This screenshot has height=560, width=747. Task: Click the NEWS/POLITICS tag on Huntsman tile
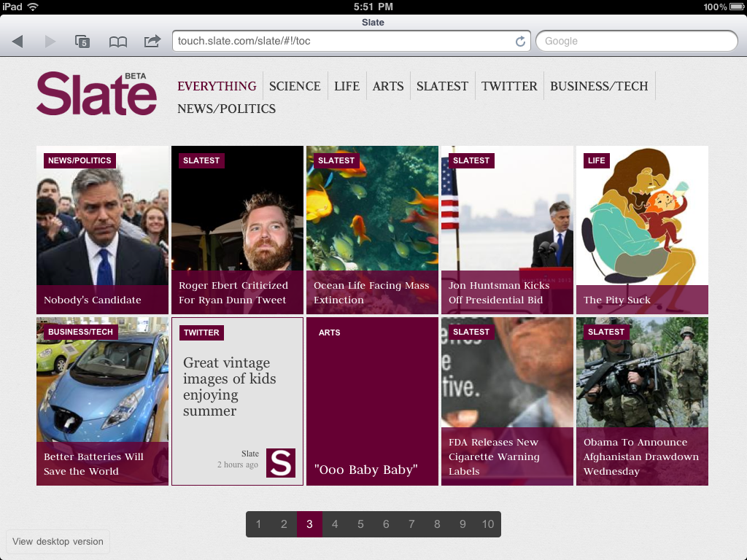tap(80, 160)
